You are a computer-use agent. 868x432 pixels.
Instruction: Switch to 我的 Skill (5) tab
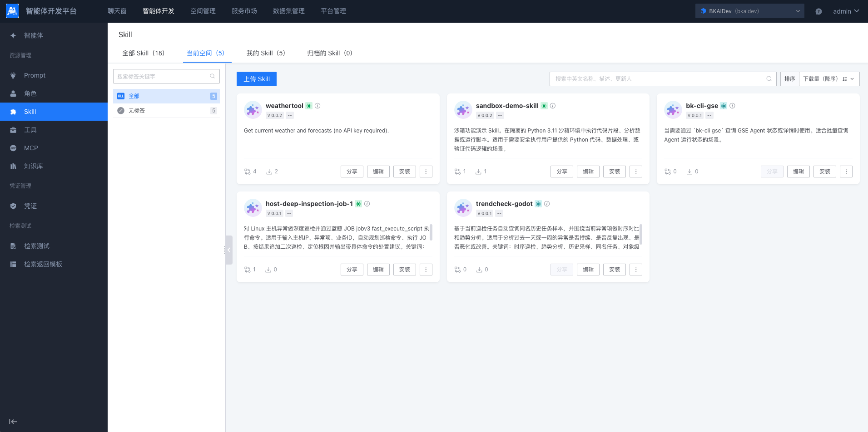[x=266, y=53]
